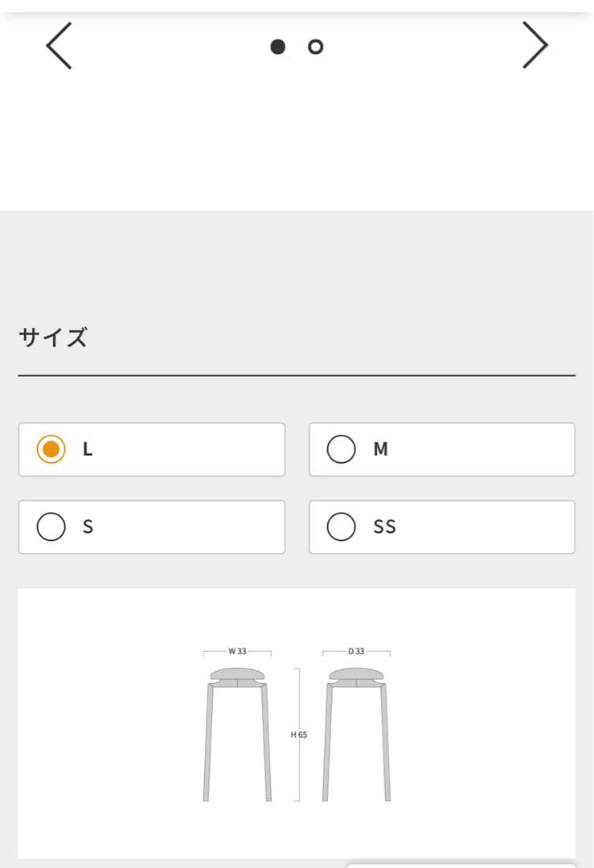Pick the S size radio button
The image size is (594, 868).
pos(51,527)
